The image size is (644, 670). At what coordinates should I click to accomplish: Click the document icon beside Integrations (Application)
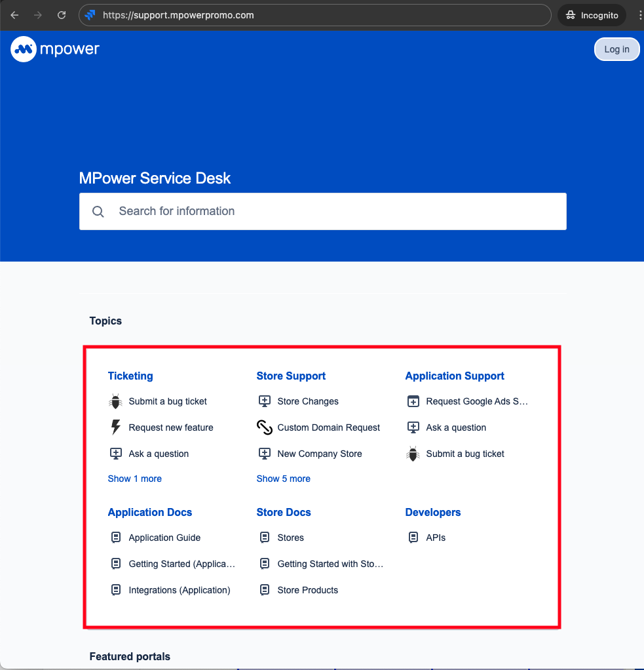point(116,590)
